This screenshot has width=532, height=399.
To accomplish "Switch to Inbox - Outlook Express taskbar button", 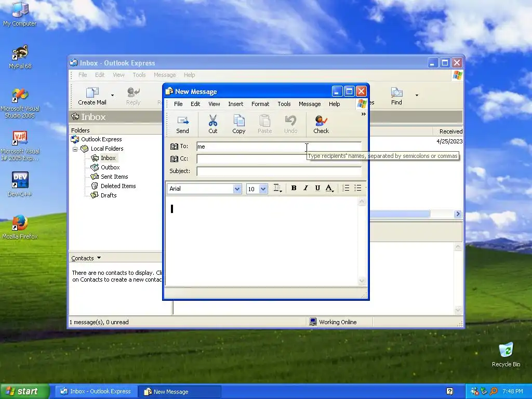I will (96, 391).
